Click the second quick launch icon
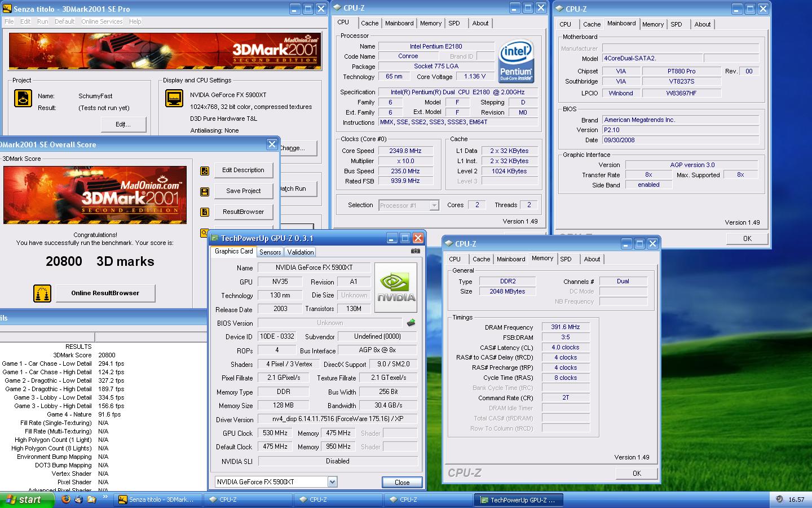The width and height of the screenshot is (812, 508). point(79,500)
